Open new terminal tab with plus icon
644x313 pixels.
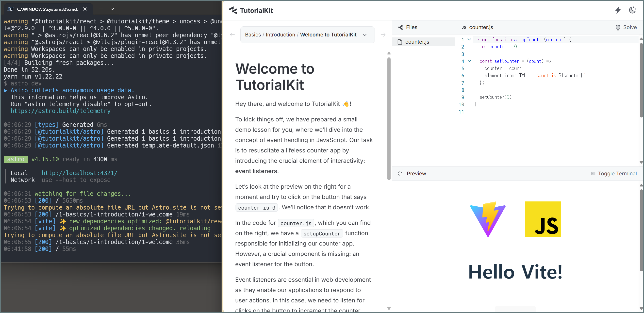coord(101,9)
